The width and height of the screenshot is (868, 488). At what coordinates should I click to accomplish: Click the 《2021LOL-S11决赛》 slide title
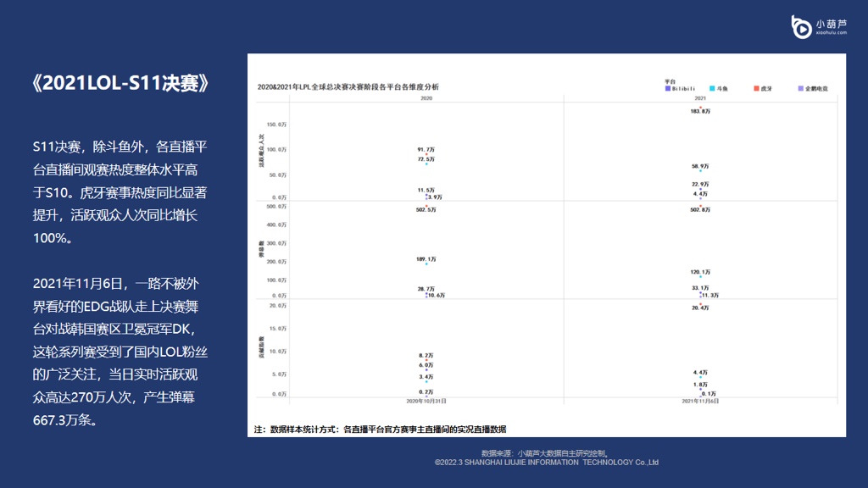point(120,83)
